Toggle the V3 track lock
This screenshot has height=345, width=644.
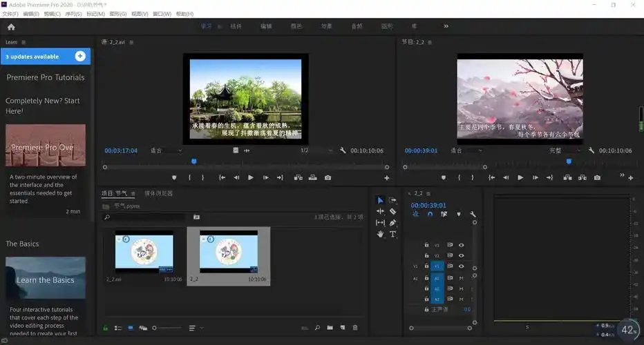(x=426, y=245)
